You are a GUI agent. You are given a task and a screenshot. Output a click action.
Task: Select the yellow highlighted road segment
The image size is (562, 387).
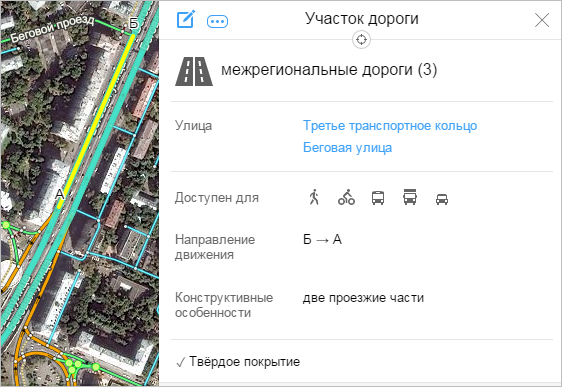[x=97, y=120]
